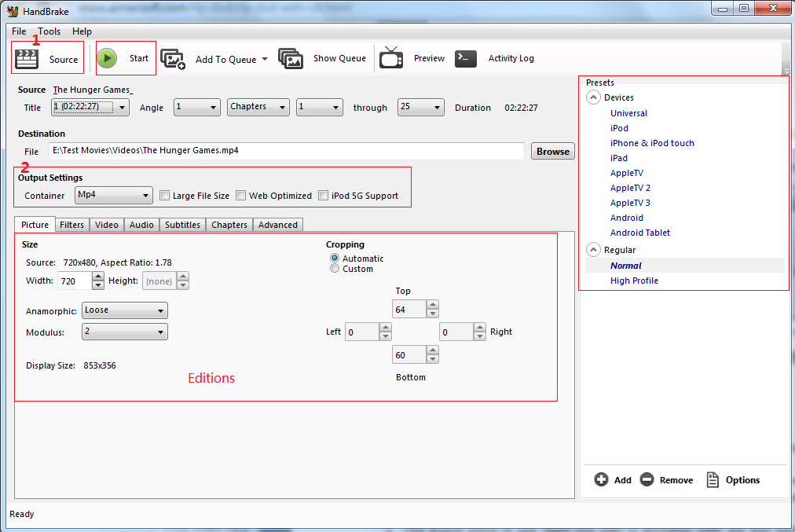Click the Add preset plus icon
Image resolution: width=795 pixels, height=532 pixels.
pos(602,480)
